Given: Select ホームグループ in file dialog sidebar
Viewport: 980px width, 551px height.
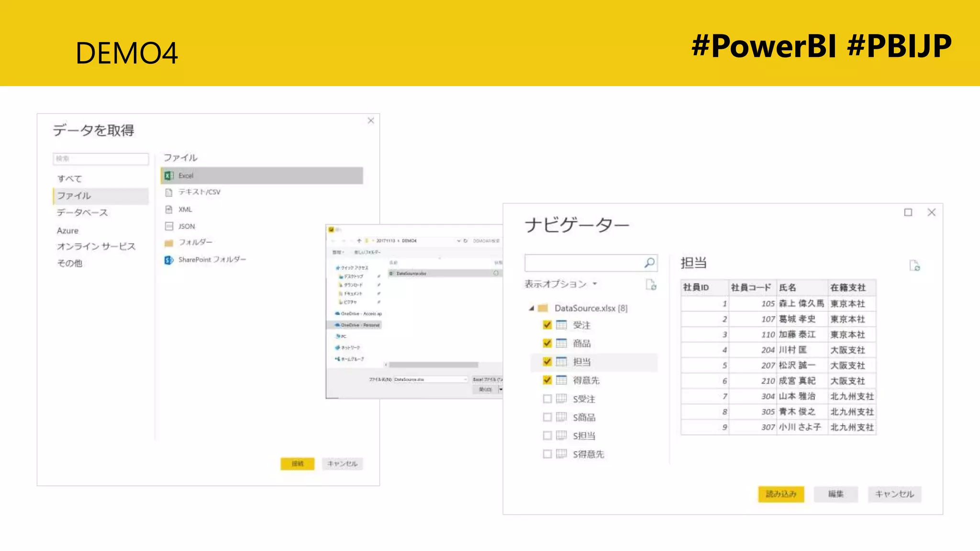Looking at the screenshot, I should 350,359.
